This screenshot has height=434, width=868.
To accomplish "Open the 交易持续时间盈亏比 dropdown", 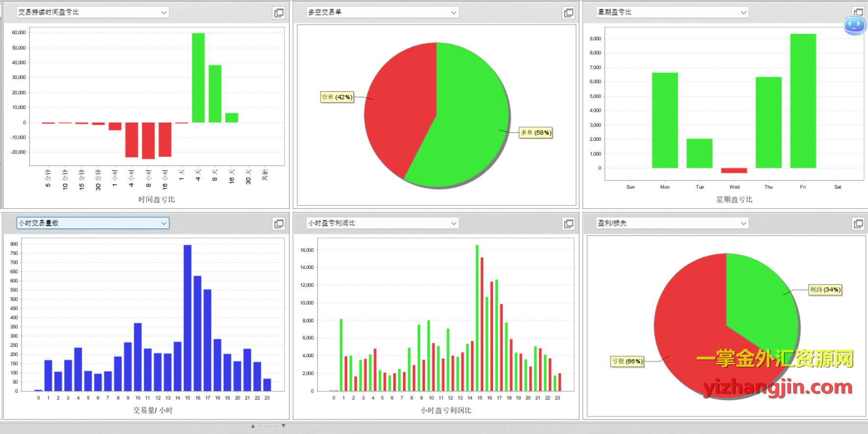I will (164, 13).
